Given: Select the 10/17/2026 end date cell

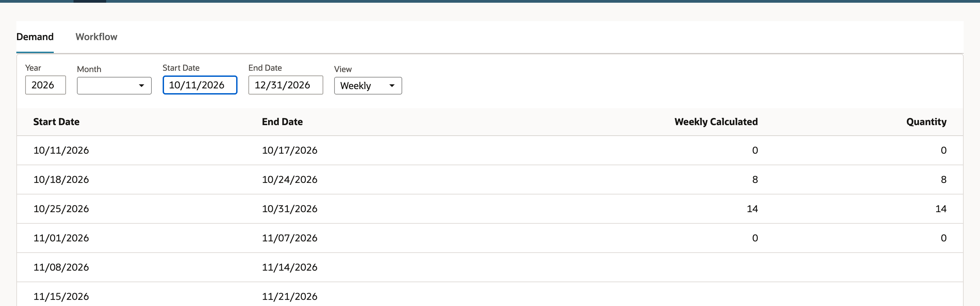Looking at the screenshot, I should [x=290, y=151].
